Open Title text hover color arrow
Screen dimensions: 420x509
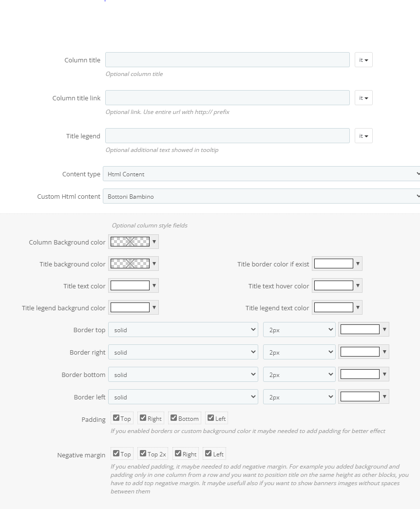click(358, 286)
